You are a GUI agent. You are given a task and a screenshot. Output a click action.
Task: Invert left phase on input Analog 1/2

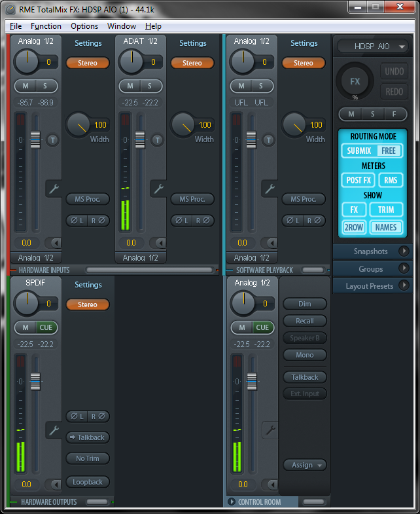coord(77,221)
